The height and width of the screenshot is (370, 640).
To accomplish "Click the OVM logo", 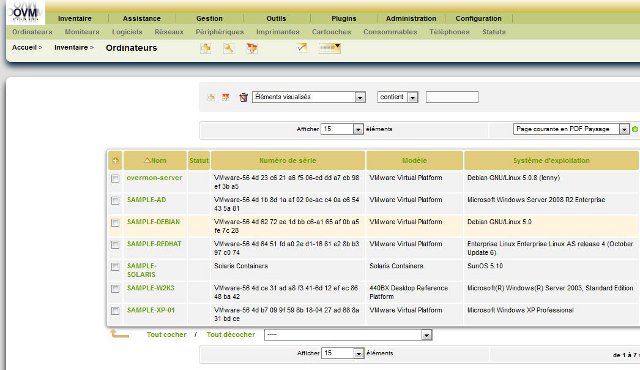I will point(25,12).
